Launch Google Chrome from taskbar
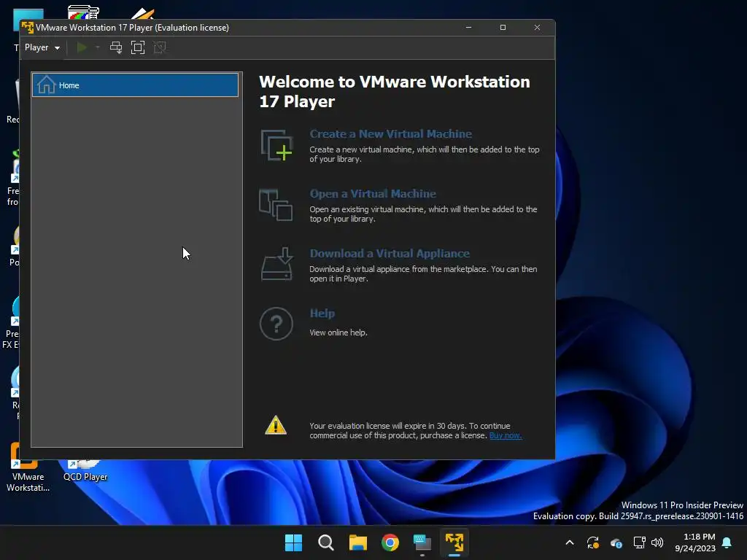Screen dimensions: 747x560 pyautogui.click(x=390, y=542)
